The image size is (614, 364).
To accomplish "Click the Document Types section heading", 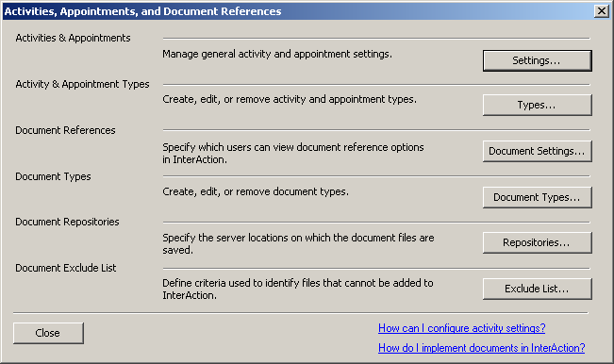I will (53, 176).
